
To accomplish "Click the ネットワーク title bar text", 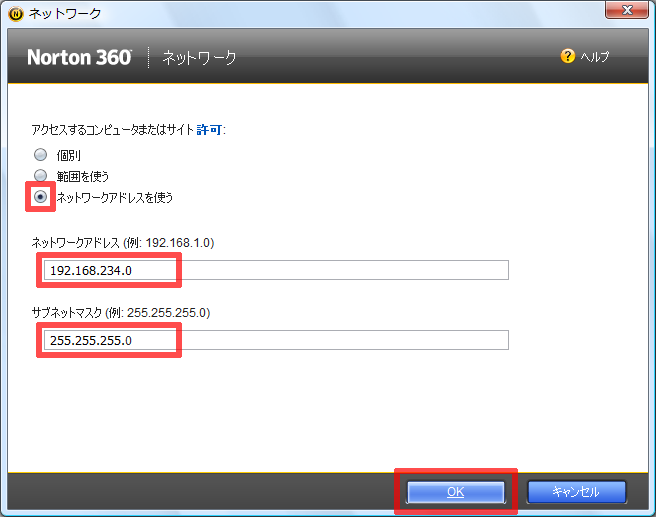I will (x=68, y=13).
